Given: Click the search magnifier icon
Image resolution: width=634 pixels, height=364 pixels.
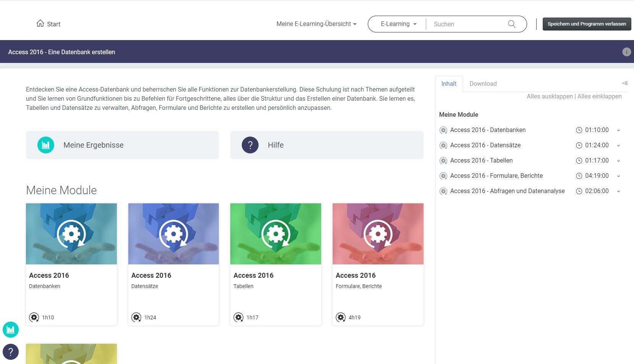Looking at the screenshot, I should pos(512,24).
